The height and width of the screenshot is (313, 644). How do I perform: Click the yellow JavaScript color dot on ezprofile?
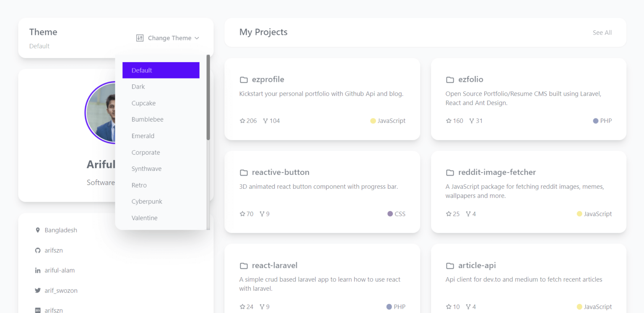(x=373, y=120)
